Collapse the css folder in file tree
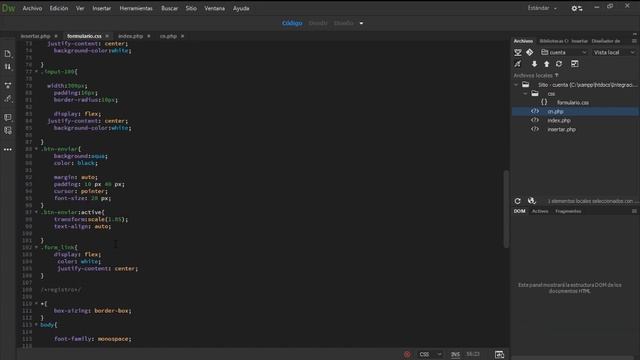Image resolution: width=640 pixels, height=360 pixels. (x=525, y=93)
